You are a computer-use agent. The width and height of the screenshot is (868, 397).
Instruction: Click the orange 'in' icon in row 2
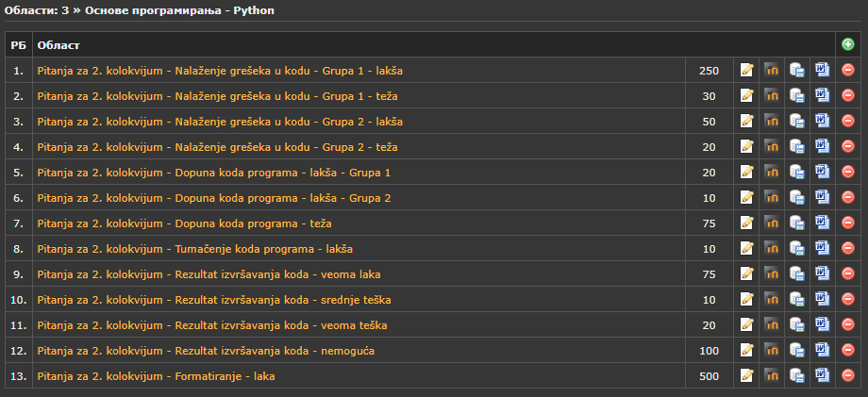coord(772,95)
